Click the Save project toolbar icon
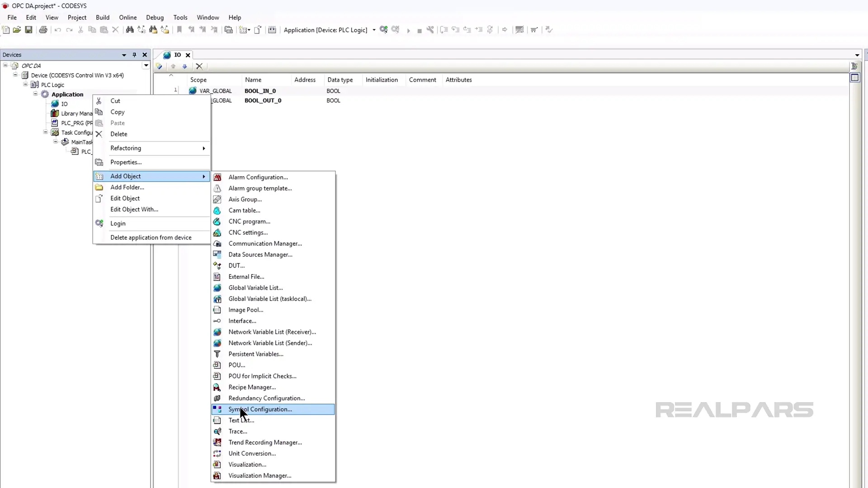 click(28, 30)
